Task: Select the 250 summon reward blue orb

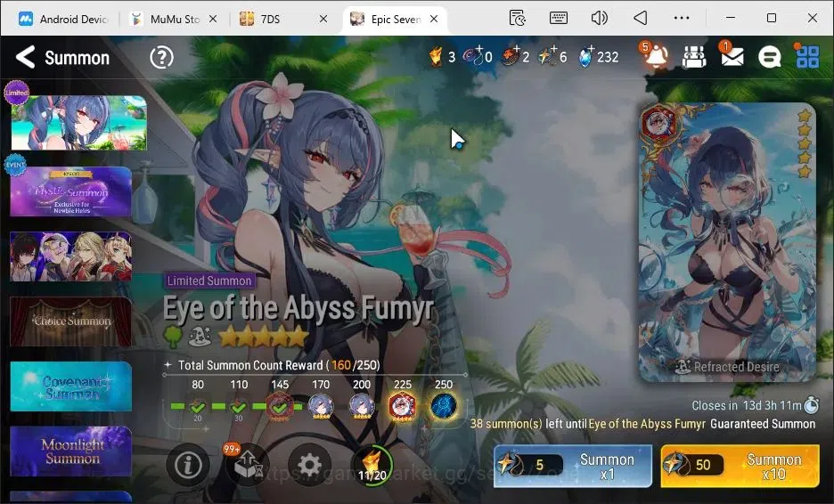Action: pyautogui.click(x=444, y=407)
